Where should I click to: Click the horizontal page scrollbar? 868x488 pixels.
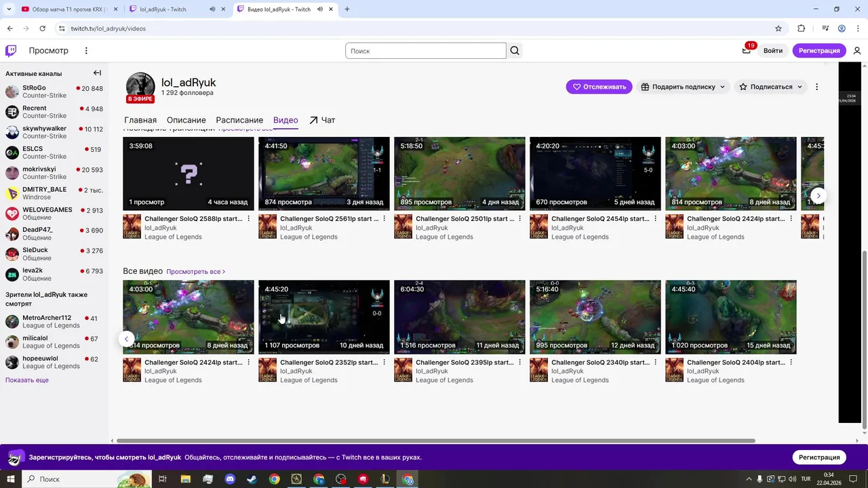[436, 441]
